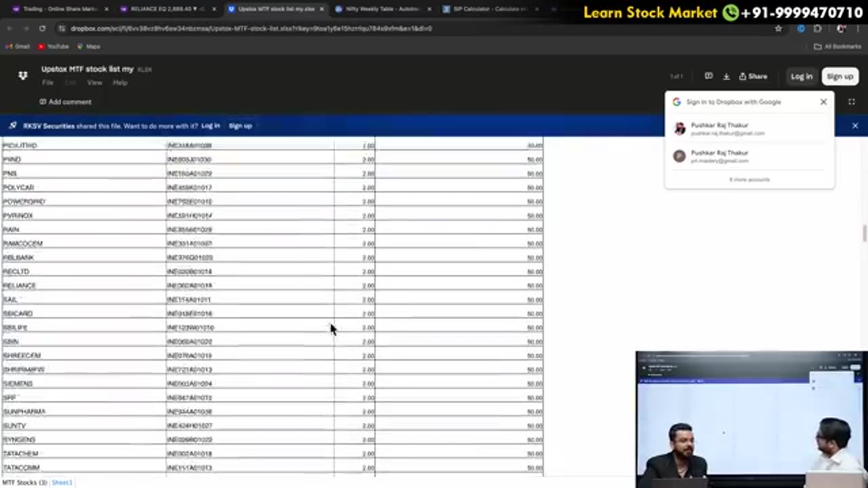868x488 pixels.
Task: Go back to previous page
Action: pos(9,28)
